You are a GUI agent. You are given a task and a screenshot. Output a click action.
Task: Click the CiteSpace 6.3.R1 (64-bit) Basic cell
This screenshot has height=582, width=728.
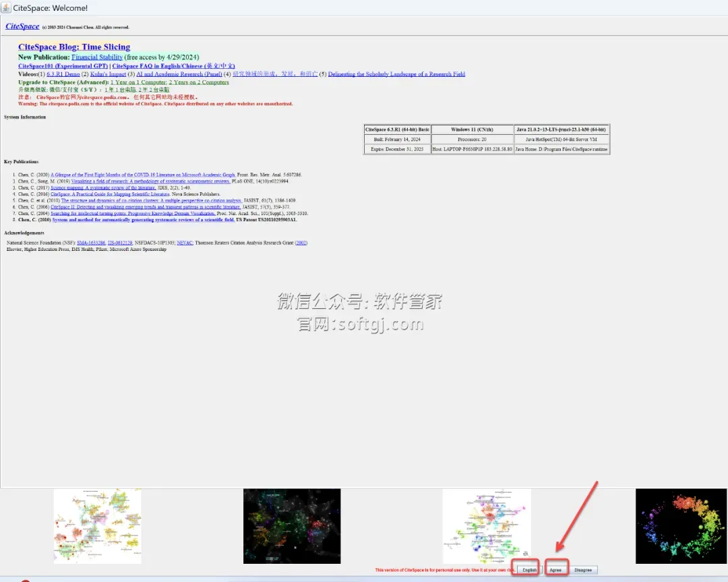398,129
